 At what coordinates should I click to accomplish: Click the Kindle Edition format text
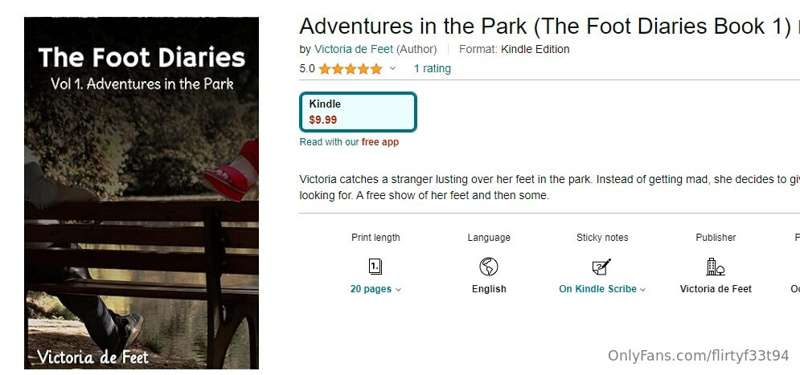(x=535, y=49)
